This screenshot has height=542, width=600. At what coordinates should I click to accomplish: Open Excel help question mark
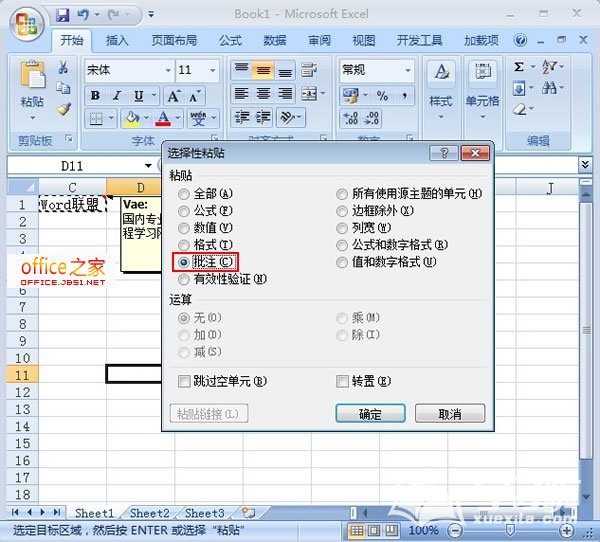tap(520, 40)
